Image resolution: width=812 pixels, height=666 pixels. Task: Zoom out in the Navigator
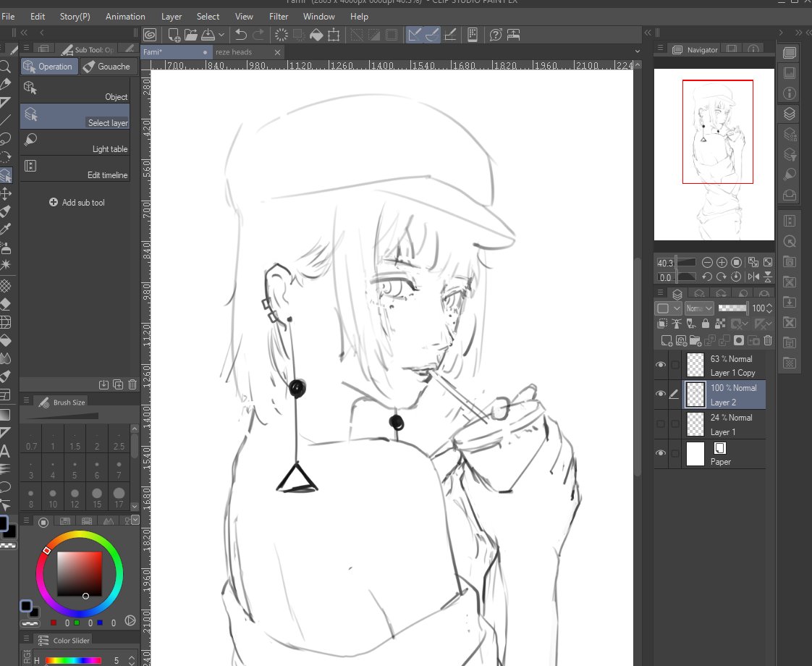(x=707, y=263)
